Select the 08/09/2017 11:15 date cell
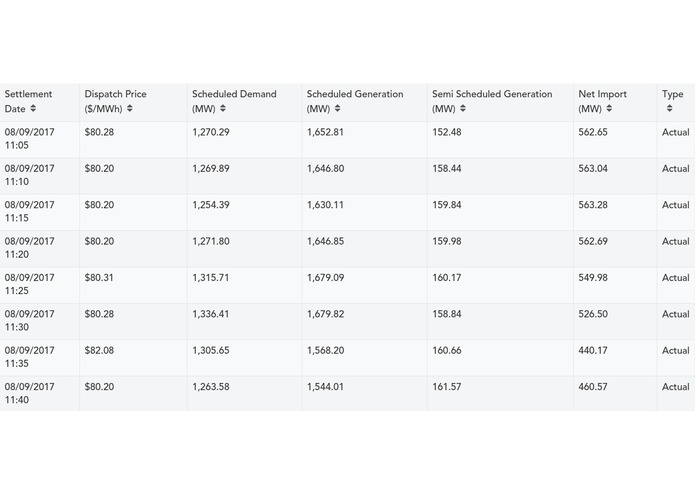 pos(29,212)
